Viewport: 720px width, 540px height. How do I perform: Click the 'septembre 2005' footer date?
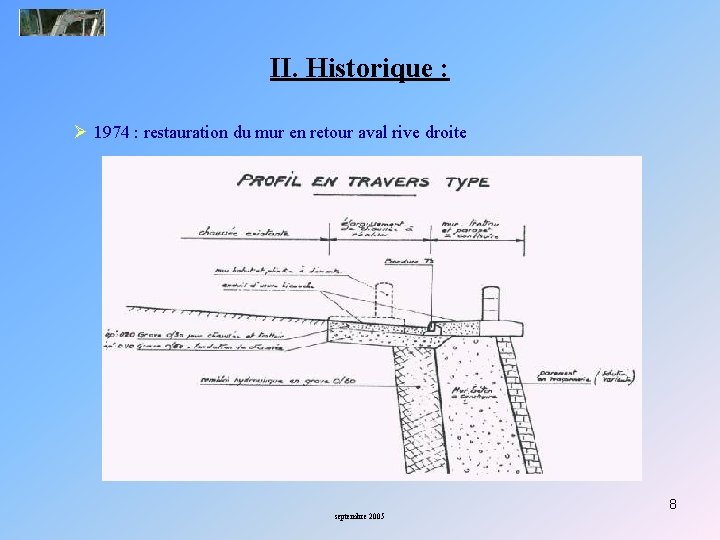coord(360,517)
